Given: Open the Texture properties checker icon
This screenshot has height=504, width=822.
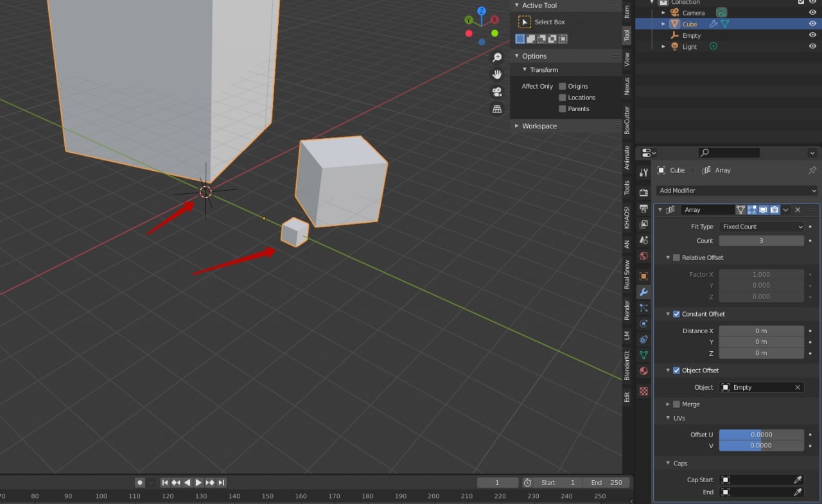Looking at the screenshot, I should point(643,391).
